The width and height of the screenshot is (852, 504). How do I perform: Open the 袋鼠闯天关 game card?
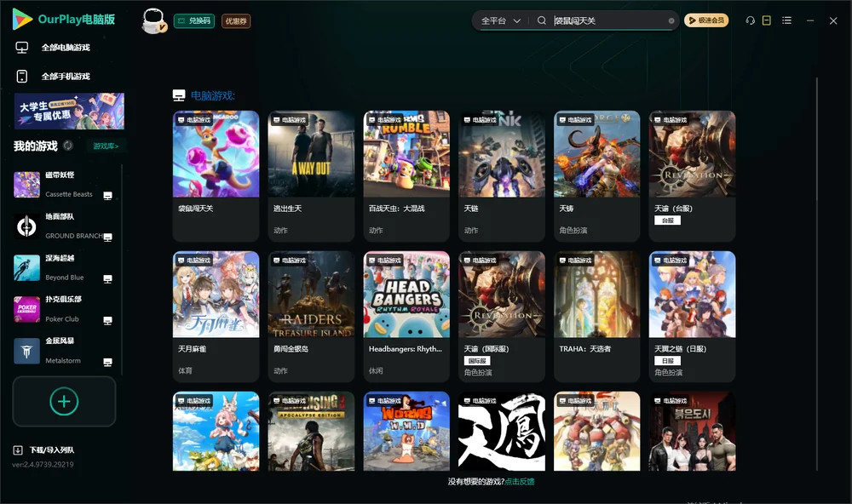(216, 176)
